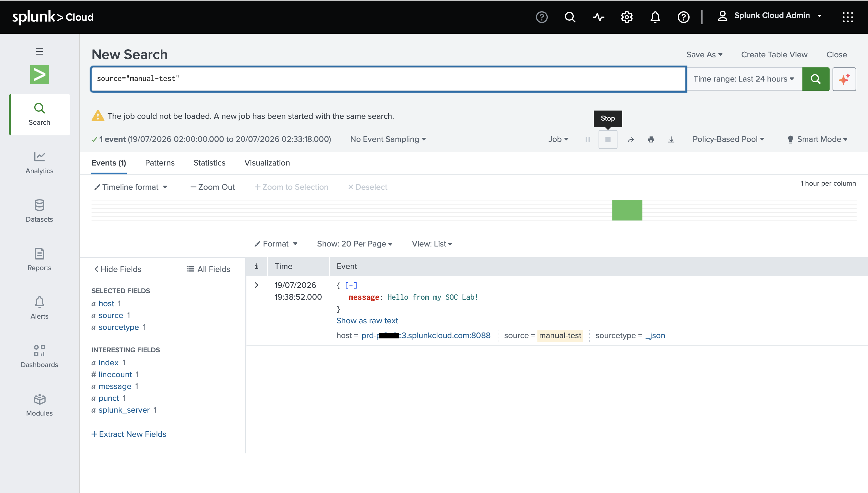Open the host selected field
868x493 pixels.
106,304
